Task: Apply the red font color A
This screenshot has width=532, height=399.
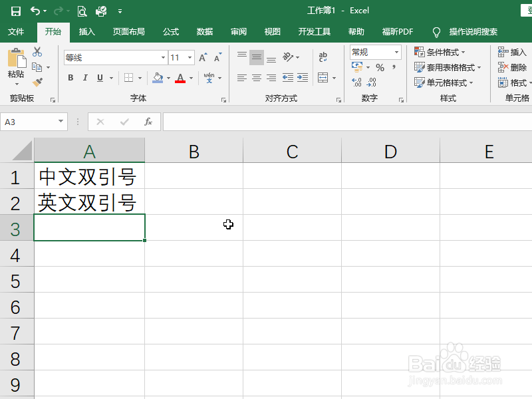Action: [x=180, y=78]
